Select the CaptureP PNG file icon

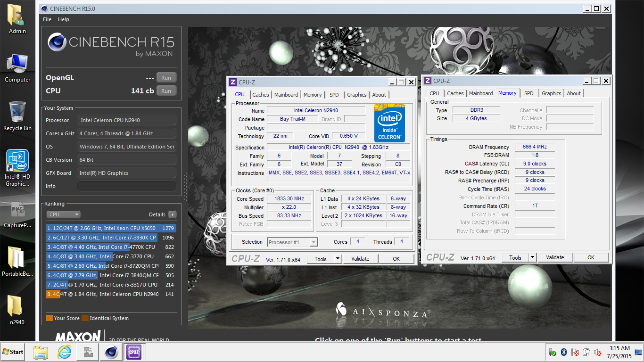point(17,214)
